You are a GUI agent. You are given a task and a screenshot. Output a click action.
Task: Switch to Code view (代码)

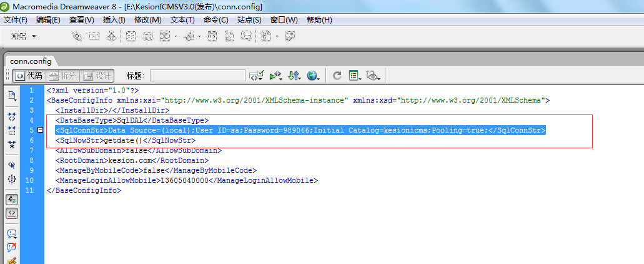[x=29, y=76]
